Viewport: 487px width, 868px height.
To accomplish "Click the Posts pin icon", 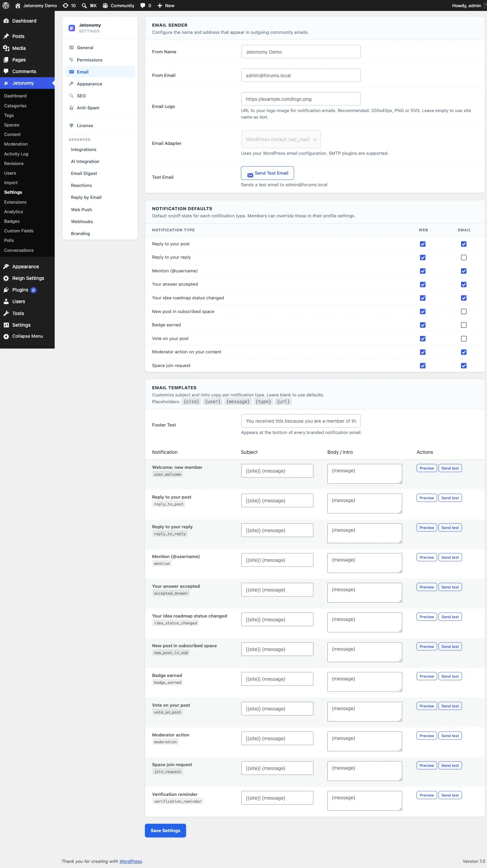I will click(x=6, y=36).
